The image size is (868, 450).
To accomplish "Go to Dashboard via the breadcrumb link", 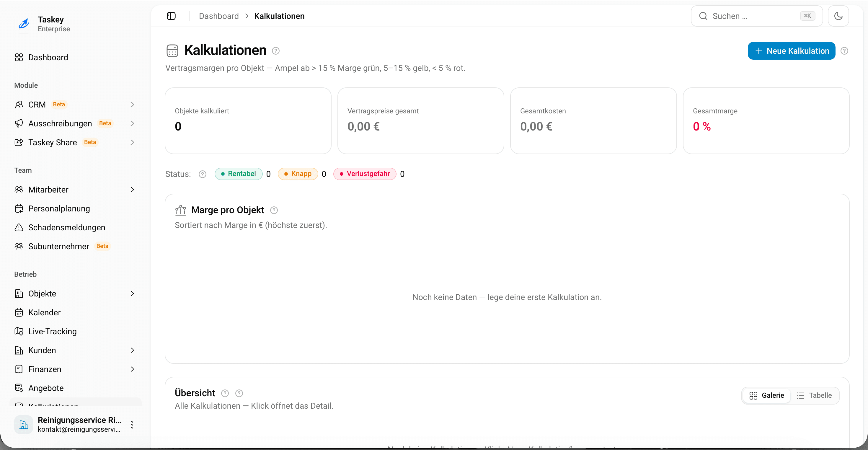I will pos(219,16).
